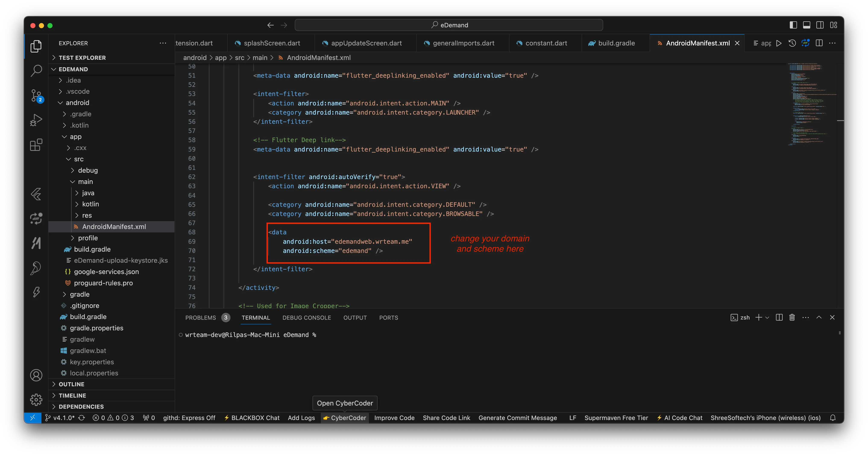Collapse the android folder
The image size is (868, 455).
(x=112, y=103)
